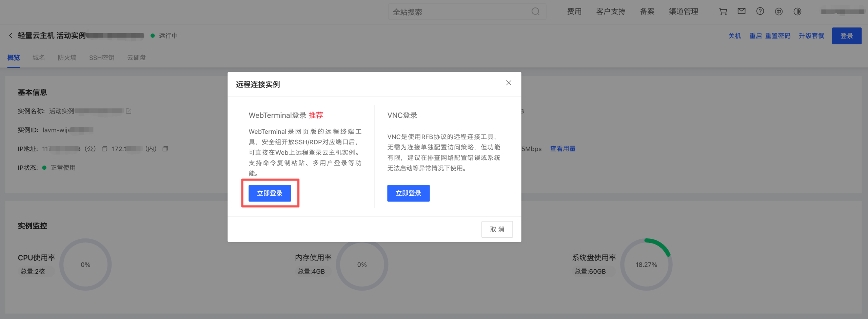The width and height of the screenshot is (868, 319).
Task: Click 立即登录 under VNC登录
Action: (x=408, y=193)
